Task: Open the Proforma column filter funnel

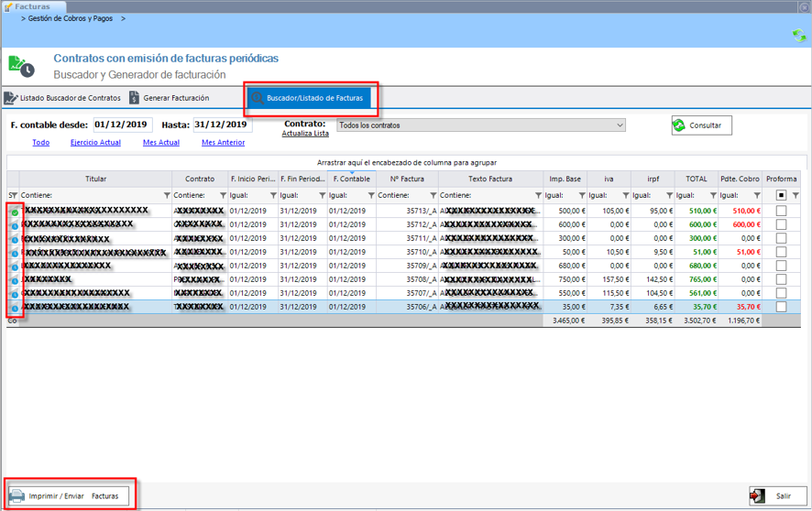Action: coord(796,195)
